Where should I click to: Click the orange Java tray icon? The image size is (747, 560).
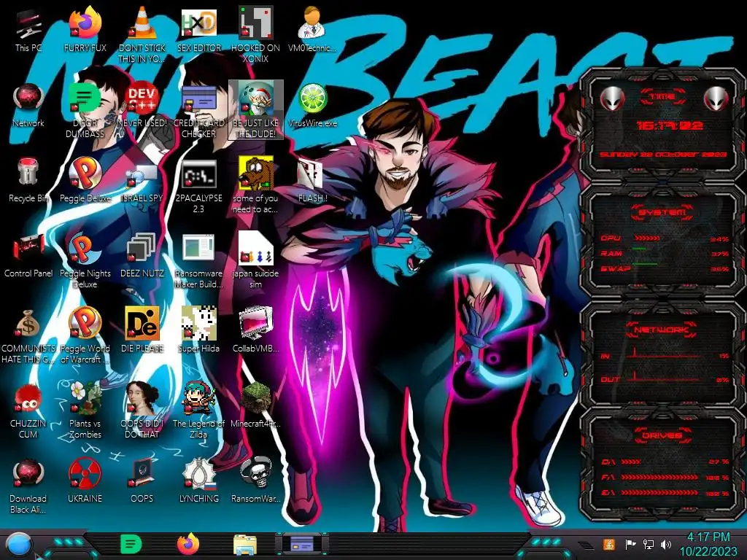609,544
